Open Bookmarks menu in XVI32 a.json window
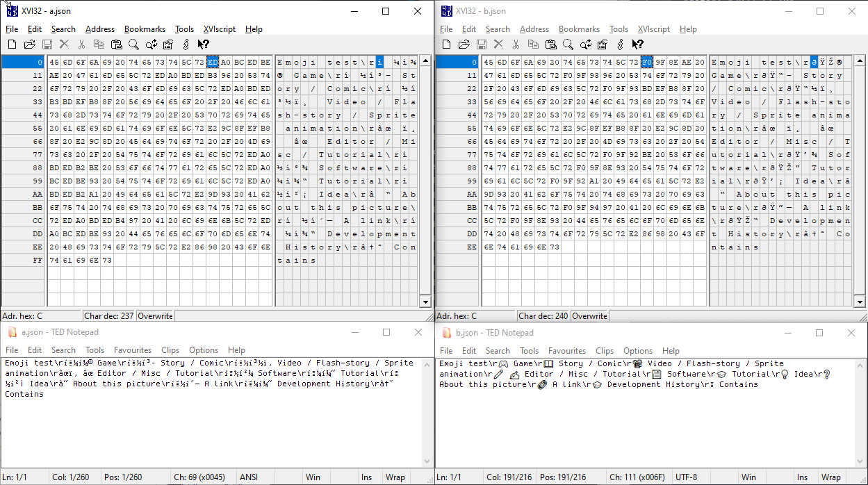The height and width of the screenshot is (485, 868). click(x=145, y=29)
